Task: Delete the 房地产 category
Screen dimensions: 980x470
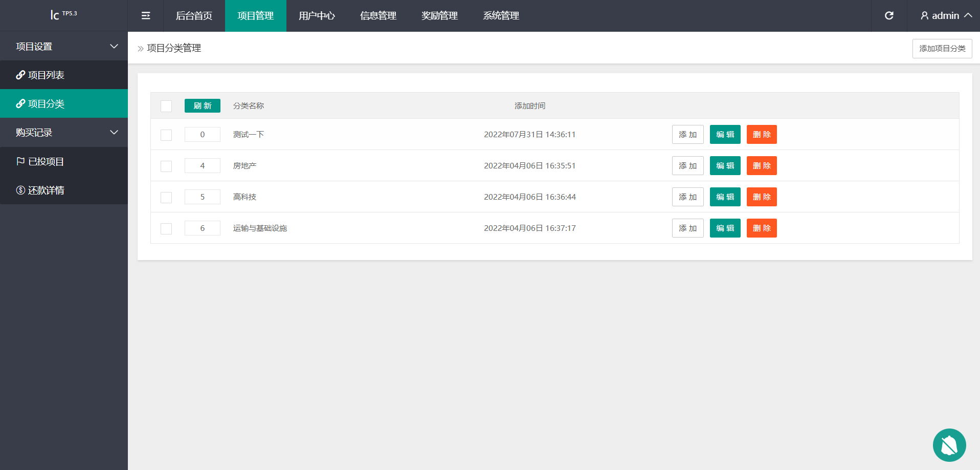Action: (761, 166)
